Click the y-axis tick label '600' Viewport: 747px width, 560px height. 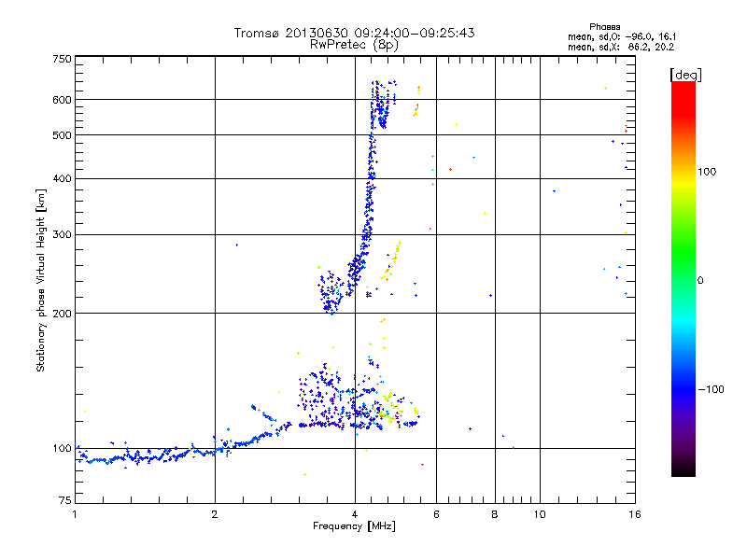[x=62, y=100]
